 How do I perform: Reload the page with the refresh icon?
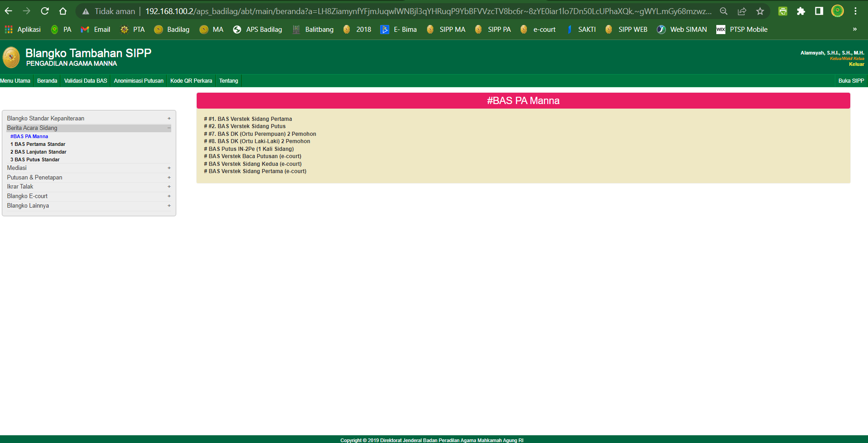tap(45, 11)
